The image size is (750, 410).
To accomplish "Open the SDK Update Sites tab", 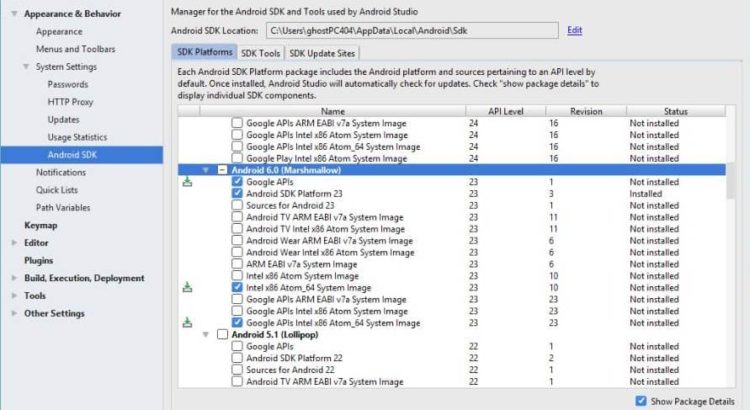I will tap(322, 53).
